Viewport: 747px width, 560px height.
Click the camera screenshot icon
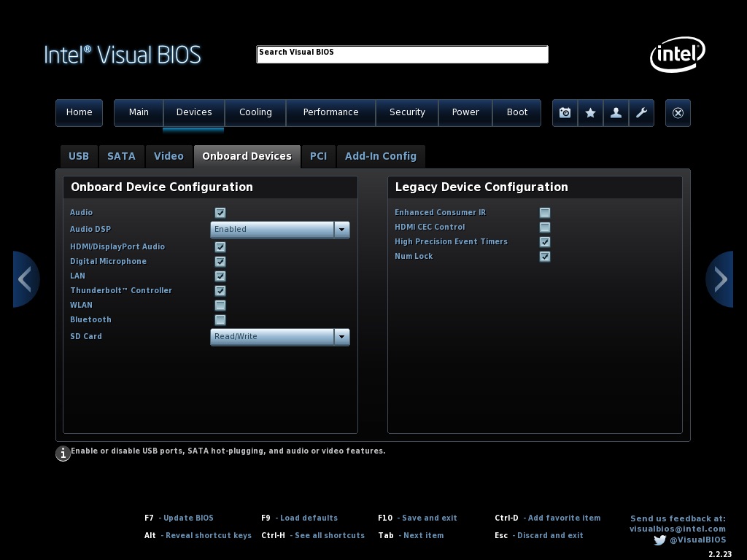pyautogui.click(x=565, y=113)
